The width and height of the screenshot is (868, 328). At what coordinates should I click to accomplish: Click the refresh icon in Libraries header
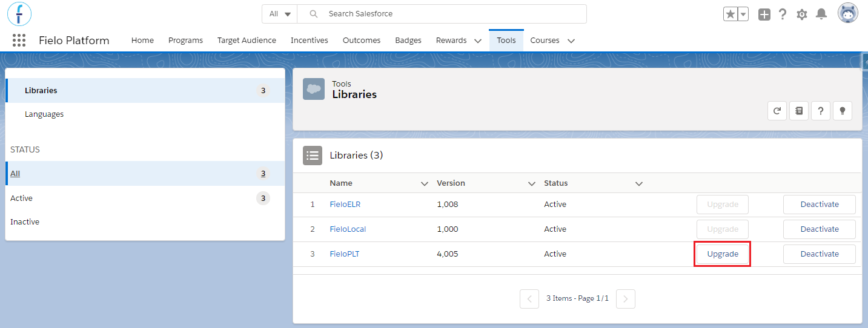tap(777, 111)
